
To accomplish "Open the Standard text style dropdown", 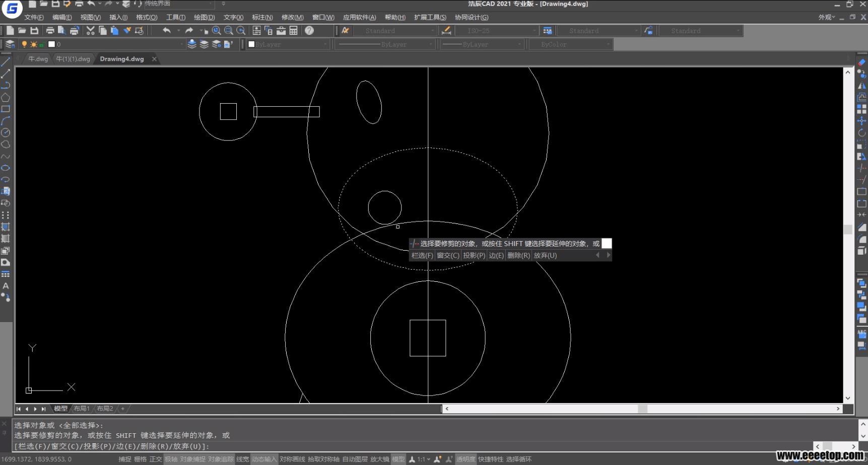I will click(x=394, y=31).
